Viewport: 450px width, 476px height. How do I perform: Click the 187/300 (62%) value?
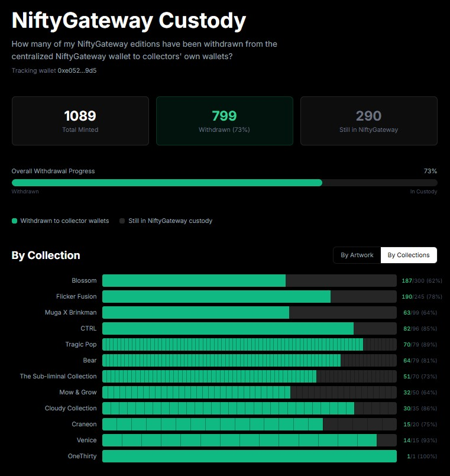tap(422, 281)
